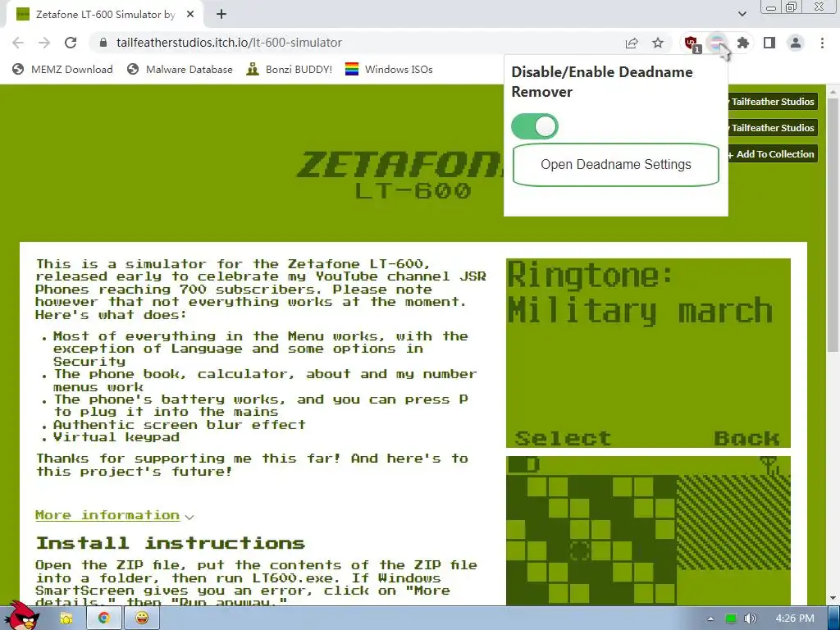The image size is (840, 630).
Task: Toggle the browser side panel icon
Action: coord(769,43)
